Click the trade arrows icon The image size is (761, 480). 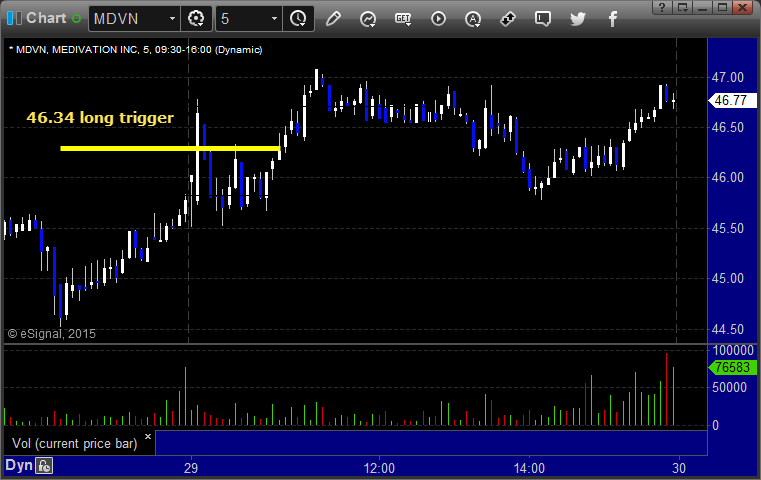coord(508,19)
